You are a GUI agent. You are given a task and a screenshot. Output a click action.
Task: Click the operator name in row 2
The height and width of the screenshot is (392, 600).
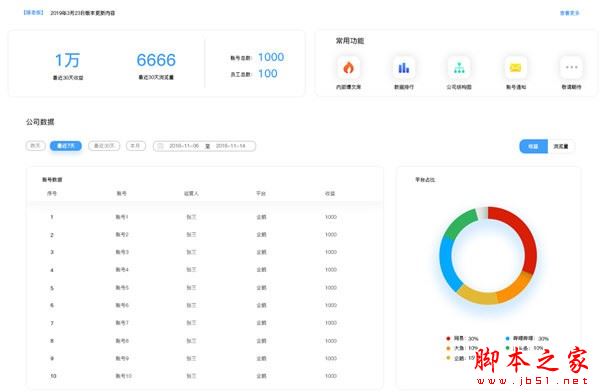[x=191, y=235]
